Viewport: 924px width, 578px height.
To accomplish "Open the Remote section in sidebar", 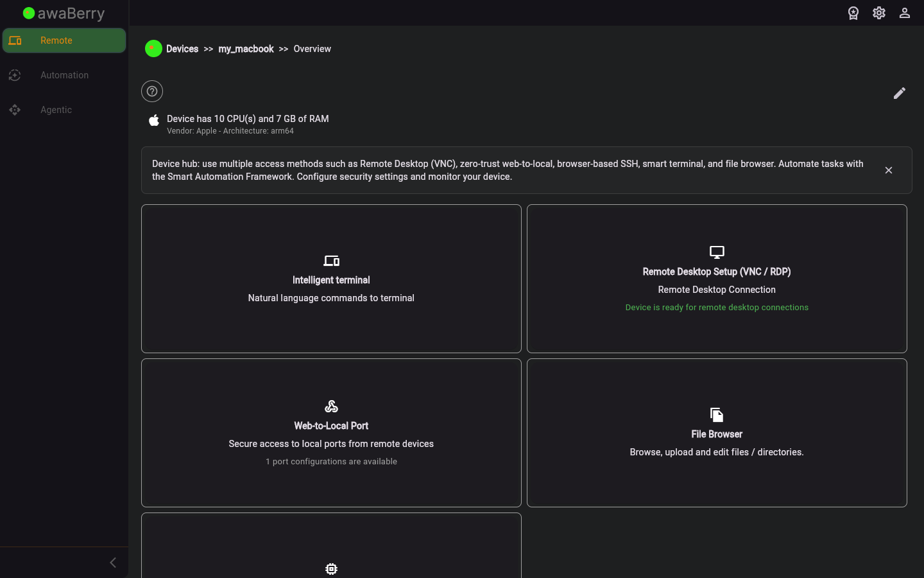I will (x=64, y=40).
